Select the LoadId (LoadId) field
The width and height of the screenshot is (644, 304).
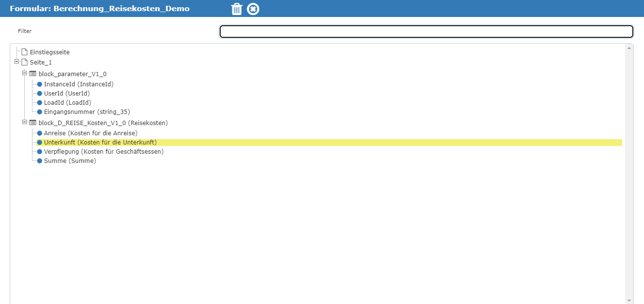click(67, 102)
